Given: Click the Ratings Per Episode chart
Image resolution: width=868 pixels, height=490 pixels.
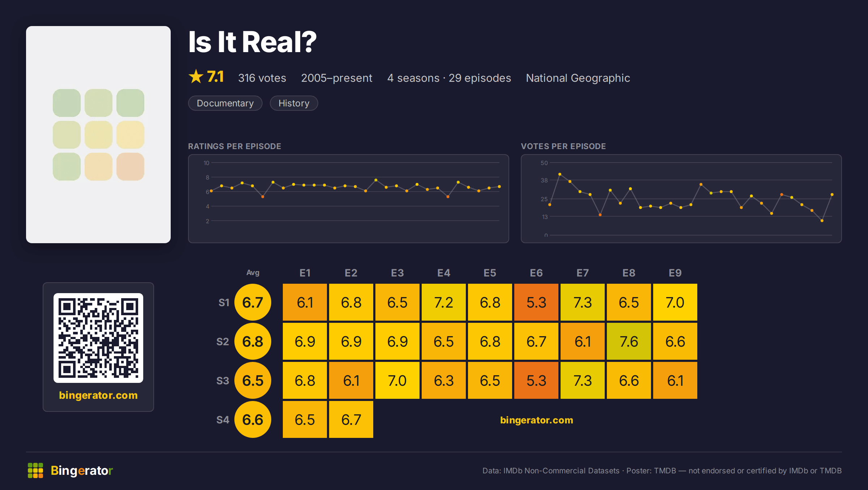Looking at the screenshot, I should 349,199.
